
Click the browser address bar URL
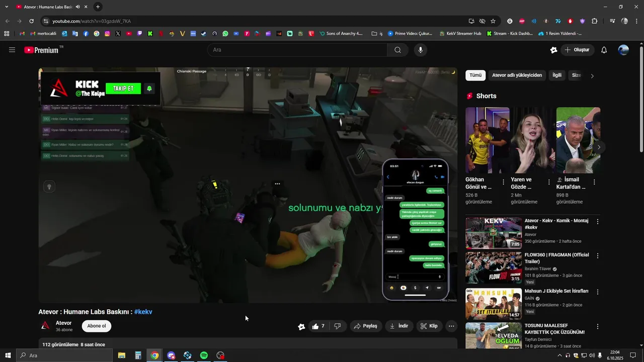pos(92,21)
